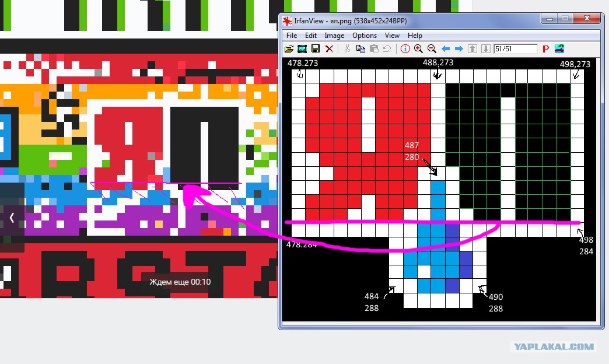Click the Copy icon in toolbar
The height and width of the screenshot is (364, 609).
[x=360, y=48]
